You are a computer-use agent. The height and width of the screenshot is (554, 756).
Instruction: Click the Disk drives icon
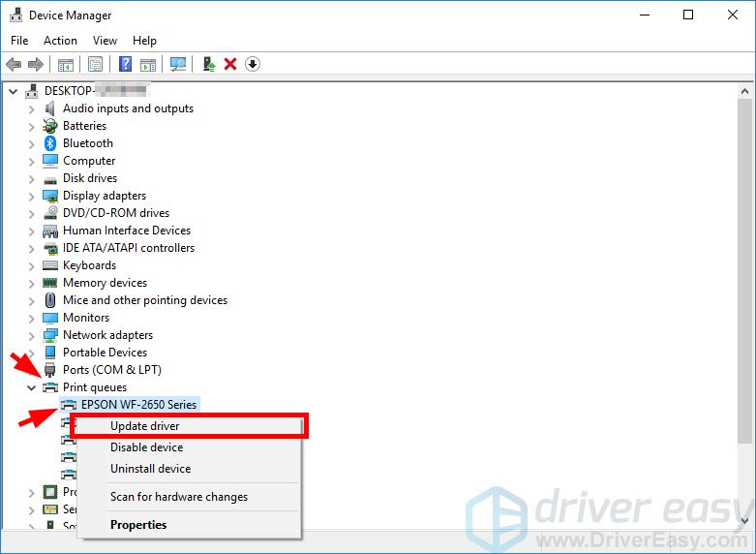[x=50, y=180]
